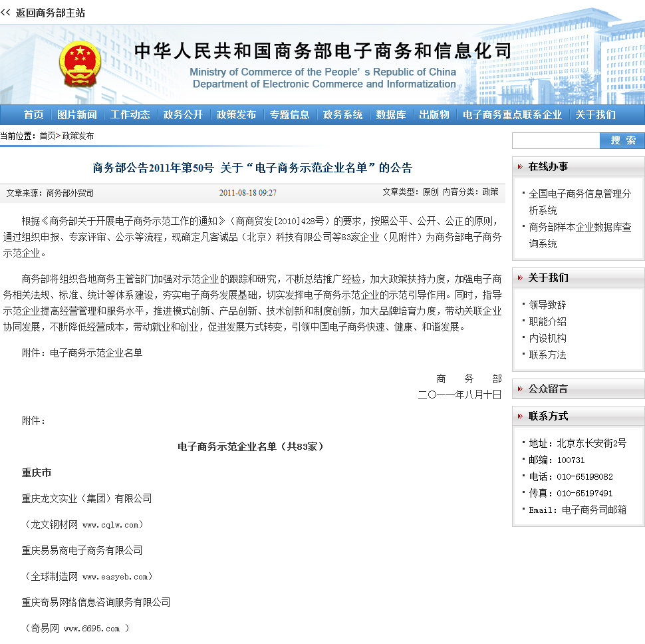Select 出版物 in the navigation bar
This screenshot has width=645, height=644.
coord(434,114)
